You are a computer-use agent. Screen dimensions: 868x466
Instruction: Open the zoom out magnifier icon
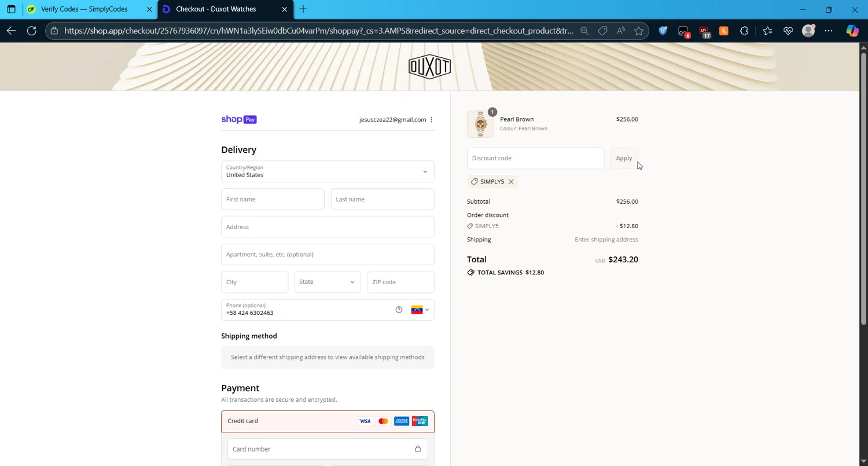584,31
